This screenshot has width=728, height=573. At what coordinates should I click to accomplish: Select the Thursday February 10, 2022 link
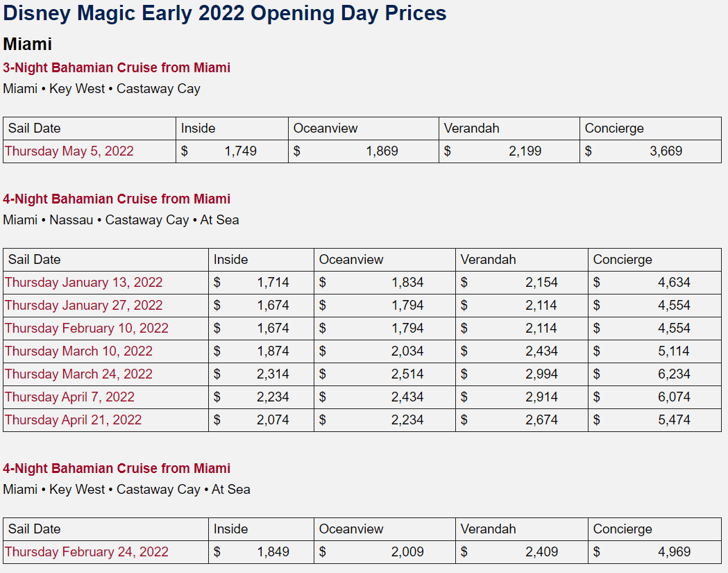[x=87, y=329]
